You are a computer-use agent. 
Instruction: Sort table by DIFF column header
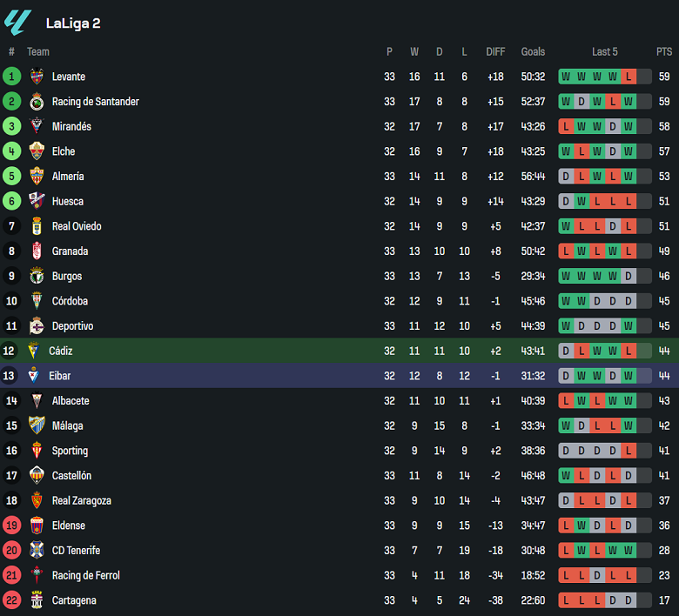click(495, 52)
